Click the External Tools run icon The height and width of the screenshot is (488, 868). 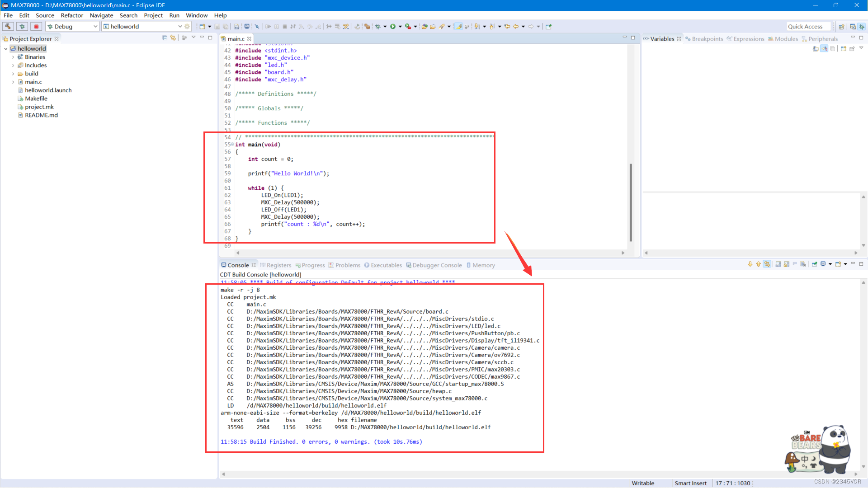[x=408, y=27]
